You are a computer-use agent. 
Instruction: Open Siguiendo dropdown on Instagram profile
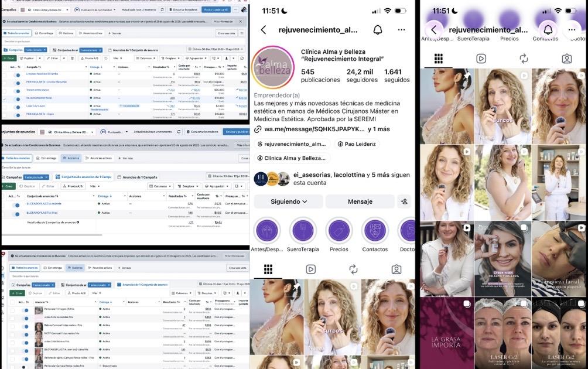(288, 201)
